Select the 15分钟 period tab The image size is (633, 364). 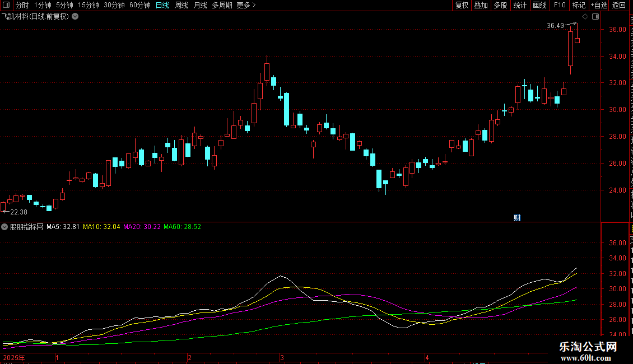[89, 5]
